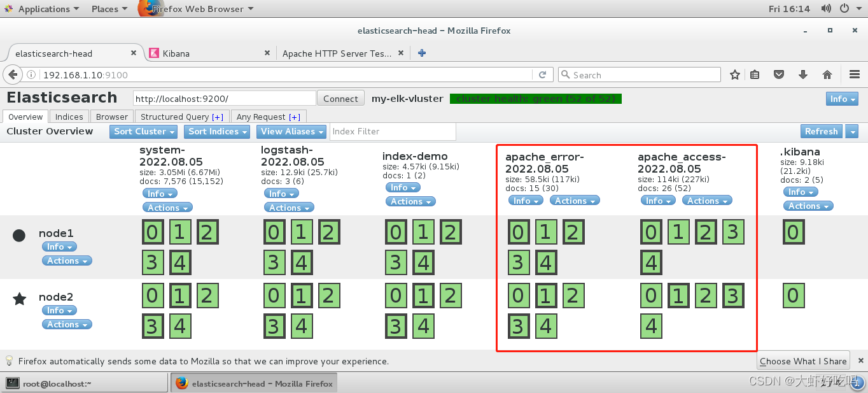Switch to the Indices tab
This screenshot has height=393, width=868.
coord(69,117)
